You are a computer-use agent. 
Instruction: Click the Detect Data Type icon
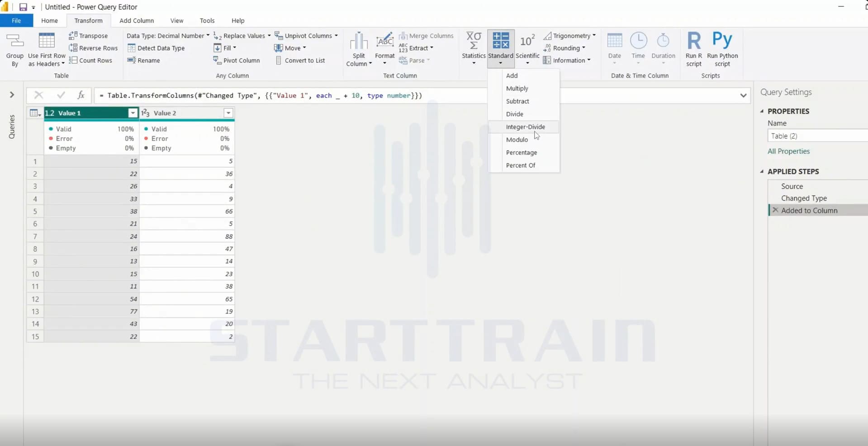132,48
